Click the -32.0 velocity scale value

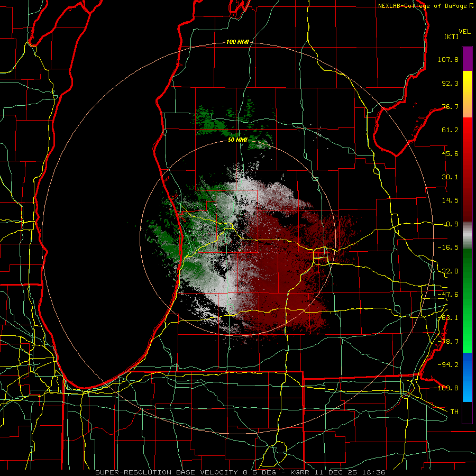coord(448,271)
